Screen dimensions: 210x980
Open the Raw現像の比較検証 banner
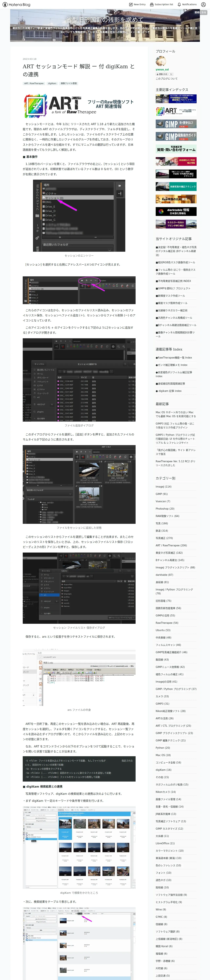point(176,199)
